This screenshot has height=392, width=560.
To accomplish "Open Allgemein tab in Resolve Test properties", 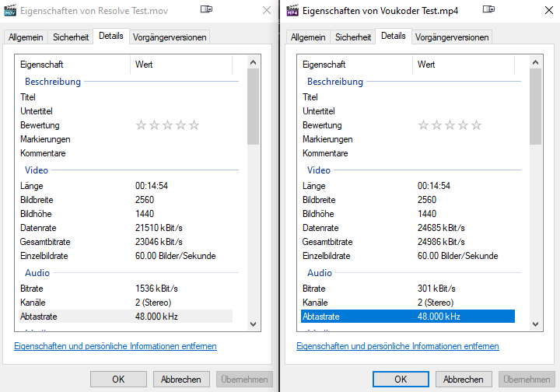I will (26, 37).
